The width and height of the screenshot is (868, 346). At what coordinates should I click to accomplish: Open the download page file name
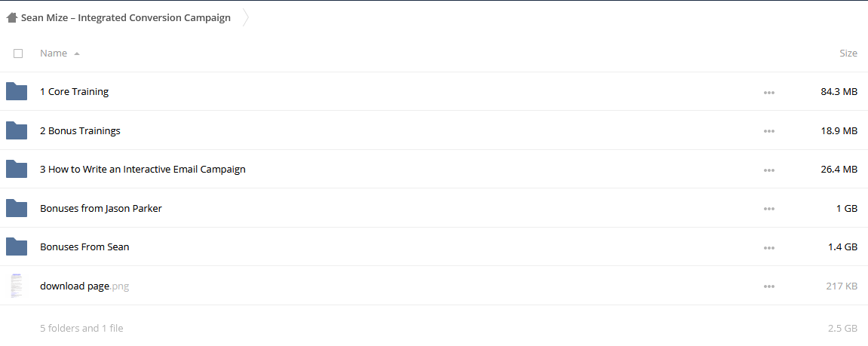click(x=75, y=286)
